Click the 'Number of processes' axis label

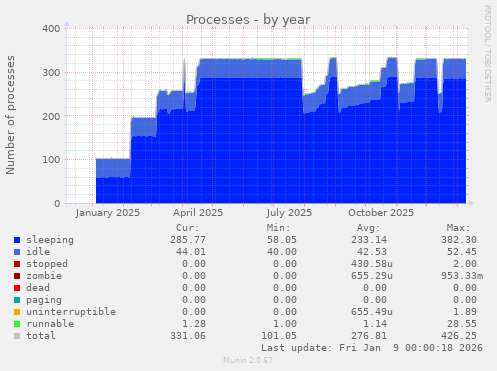tap(10, 115)
